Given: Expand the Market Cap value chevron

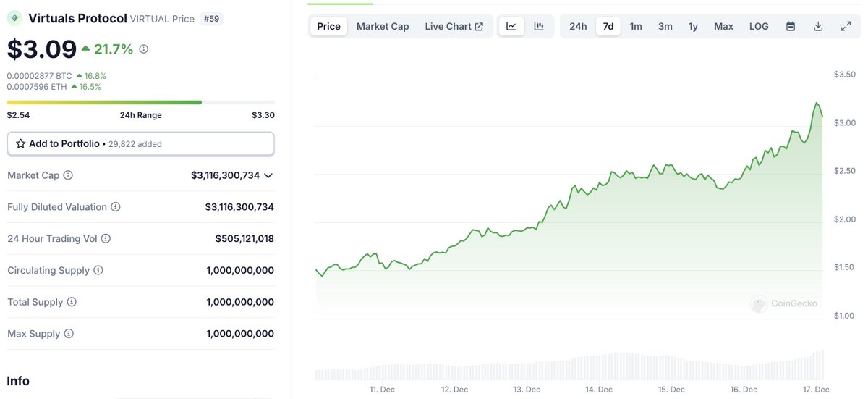Looking at the screenshot, I should [x=268, y=175].
